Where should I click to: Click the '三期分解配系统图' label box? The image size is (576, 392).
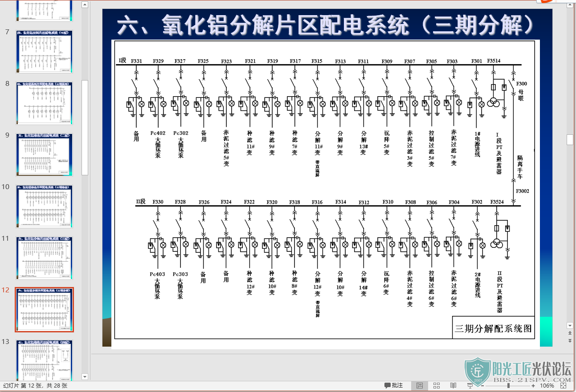[493, 329]
